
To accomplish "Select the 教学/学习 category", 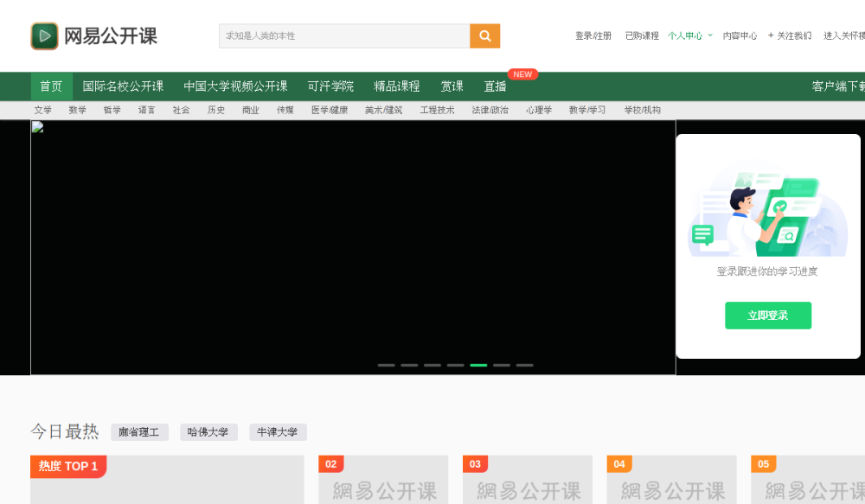I will point(587,111).
